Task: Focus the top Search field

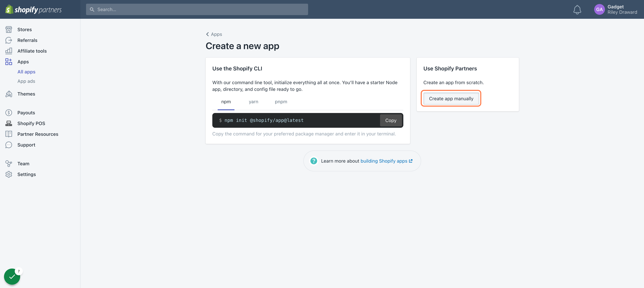Action: tap(197, 10)
